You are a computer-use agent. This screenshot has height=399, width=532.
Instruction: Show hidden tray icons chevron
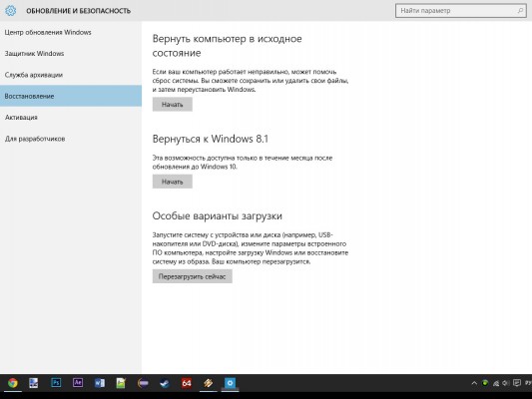[x=474, y=383]
